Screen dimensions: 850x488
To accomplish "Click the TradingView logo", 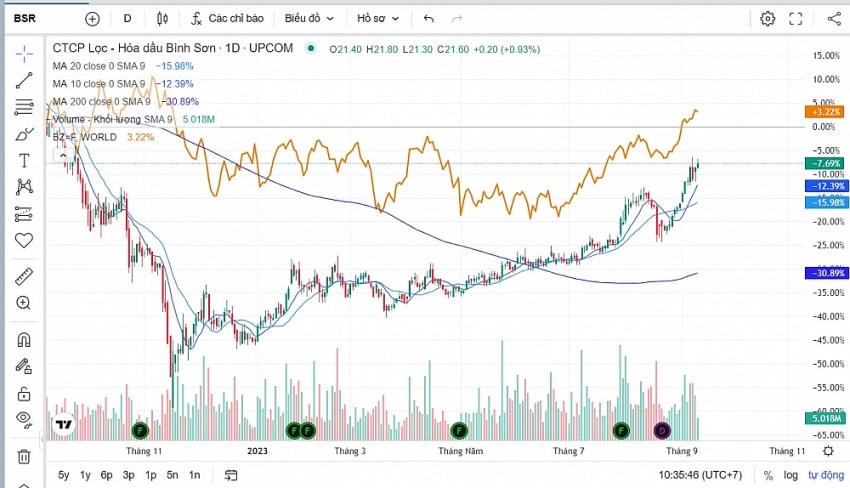I will (x=64, y=425).
